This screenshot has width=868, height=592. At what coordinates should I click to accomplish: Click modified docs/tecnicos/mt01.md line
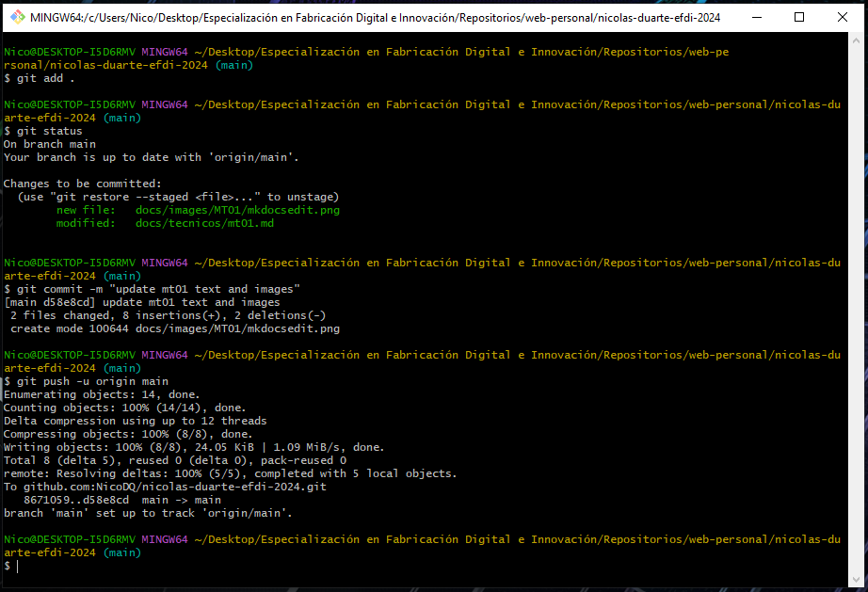coord(165,223)
